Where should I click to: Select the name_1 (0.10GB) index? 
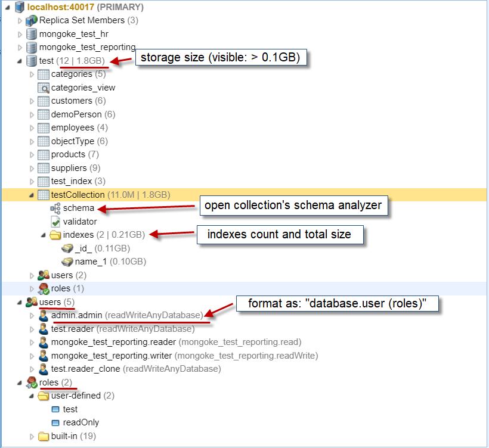(x=111, y=262)
